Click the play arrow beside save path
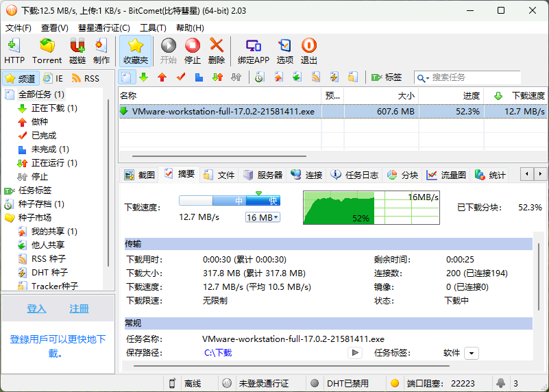Viewport: 549px width, 392px height. coord(354,353)
